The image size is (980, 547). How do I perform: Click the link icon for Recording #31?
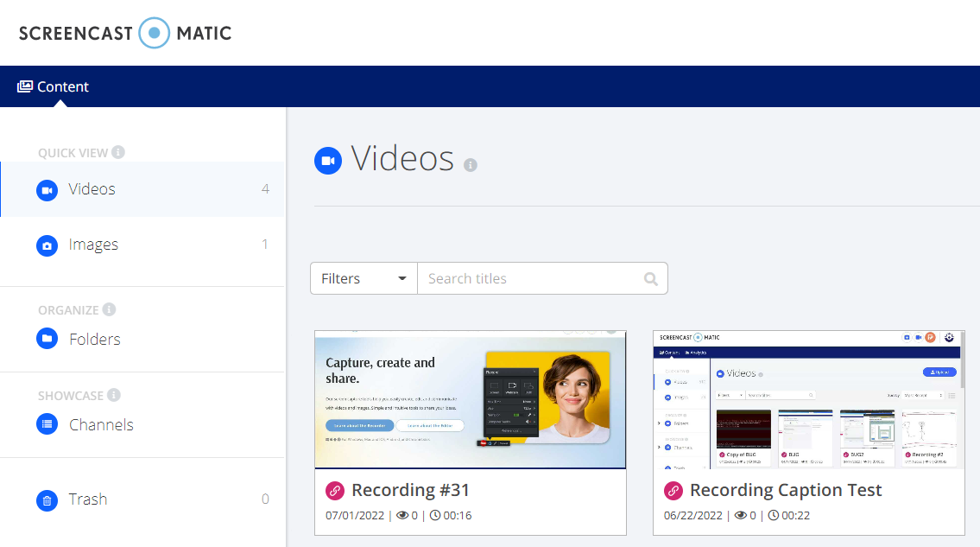(335, 491)
